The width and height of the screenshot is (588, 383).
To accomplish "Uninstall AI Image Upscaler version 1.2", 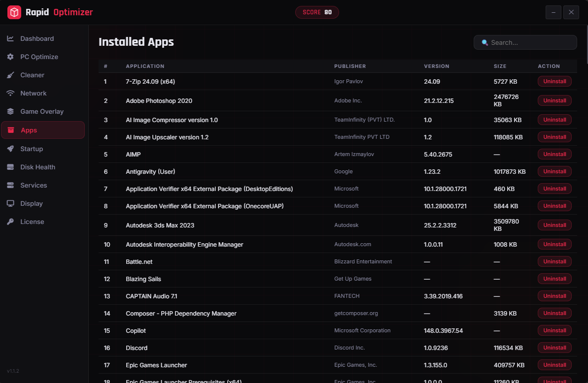I will (554, 137).
